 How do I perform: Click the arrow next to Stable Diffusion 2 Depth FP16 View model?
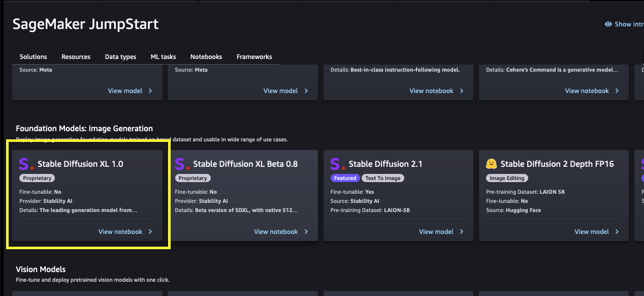[x=617, y=232]
